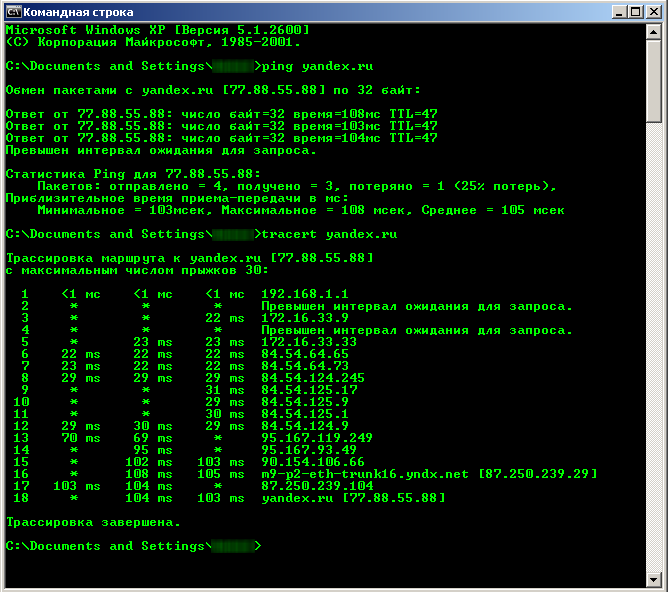
Task: Minimize the Command Prompt window
Action: (x=616, y=12)
